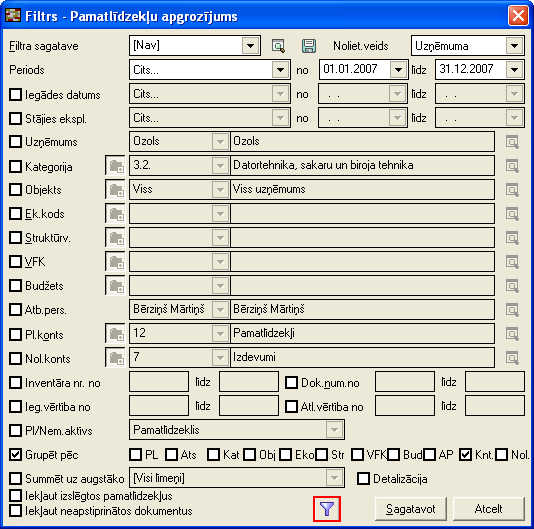Open the Budžets folder browse icon
Viewport: 534px width, 529px height.
[115, 286]
